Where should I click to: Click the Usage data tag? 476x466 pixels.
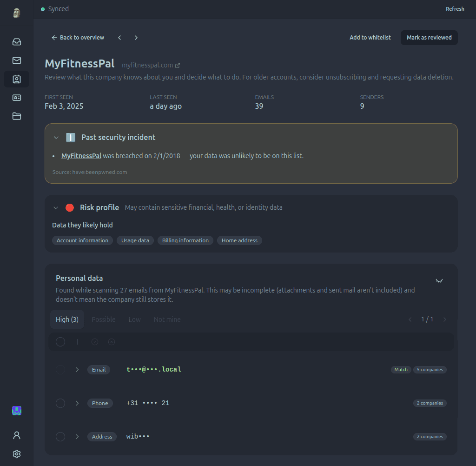[135, 240]
